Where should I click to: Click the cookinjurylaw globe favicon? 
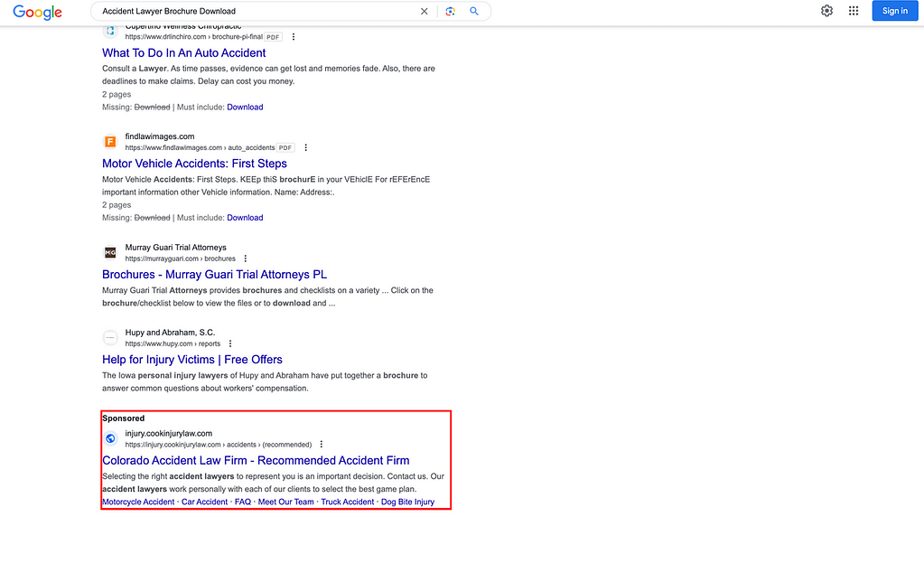pos(110,438)
